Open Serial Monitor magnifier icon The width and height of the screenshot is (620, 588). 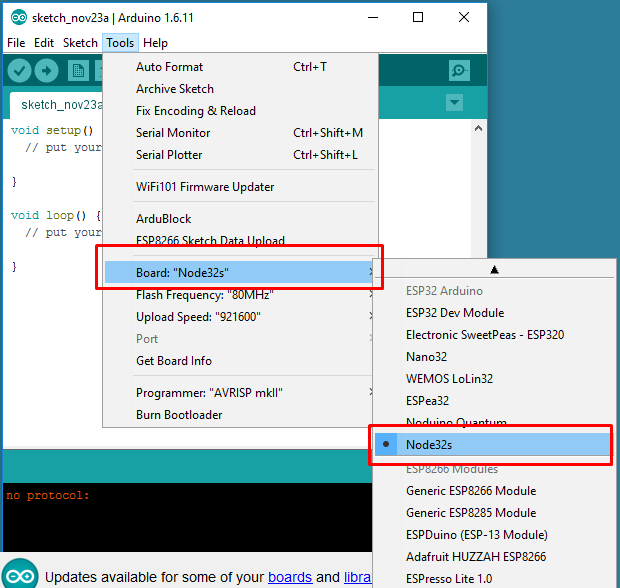[x=459, y=70]
